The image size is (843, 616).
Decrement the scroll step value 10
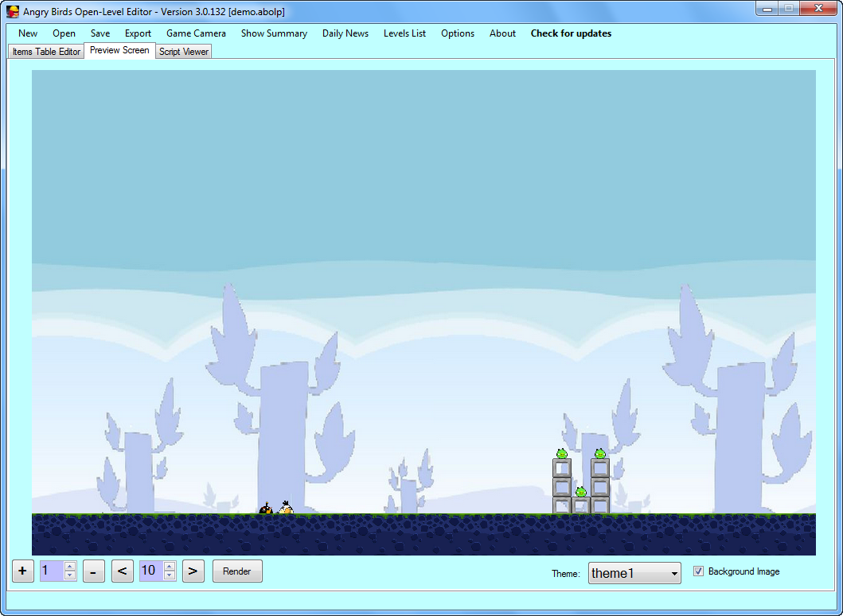tap(170, 575)
